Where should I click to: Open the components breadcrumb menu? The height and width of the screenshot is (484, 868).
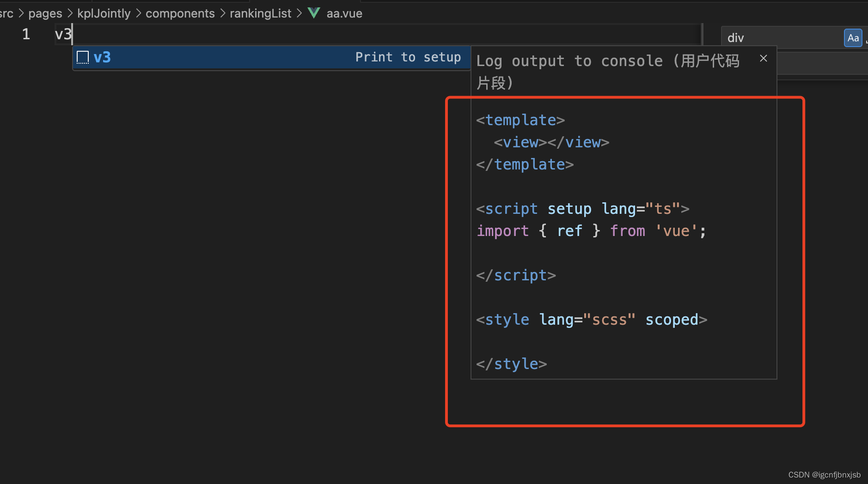180,12
